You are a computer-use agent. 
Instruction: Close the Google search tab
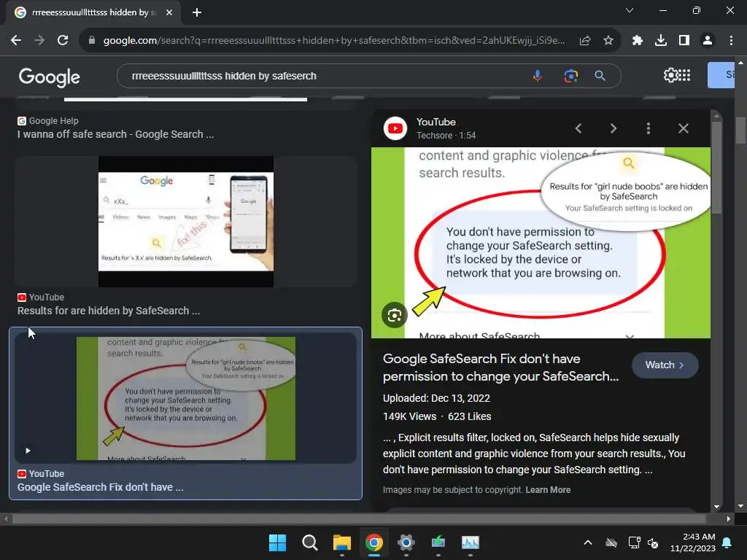point(169,12)
